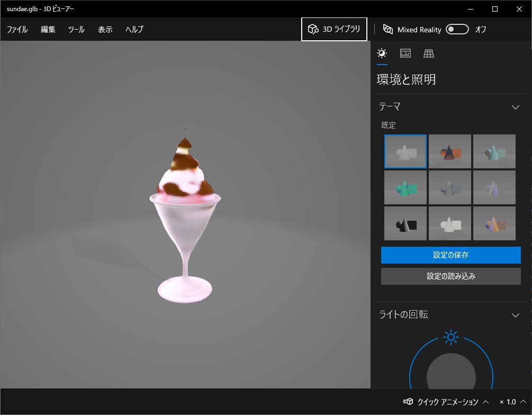Image resolution: width=532 pixels, height=415 pixels.
Task: Click the sundae 3D model in viewport
Action: pyautogui.click(x=185, y=221)
